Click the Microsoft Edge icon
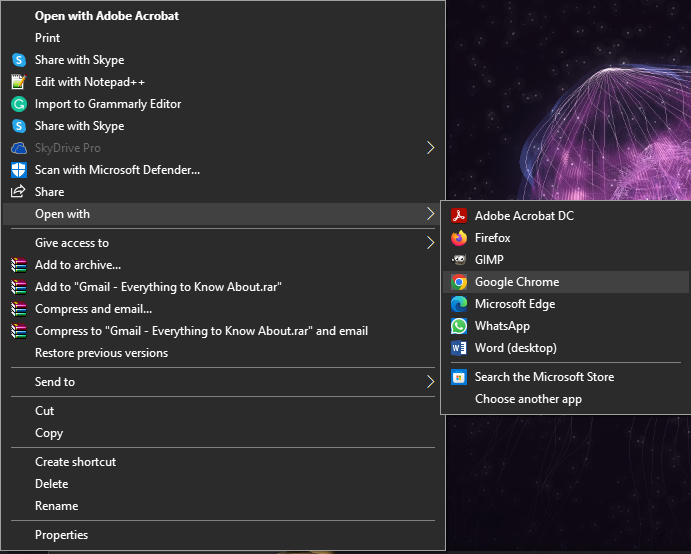Viewport: 691px width, 554px height. point(459,304)
